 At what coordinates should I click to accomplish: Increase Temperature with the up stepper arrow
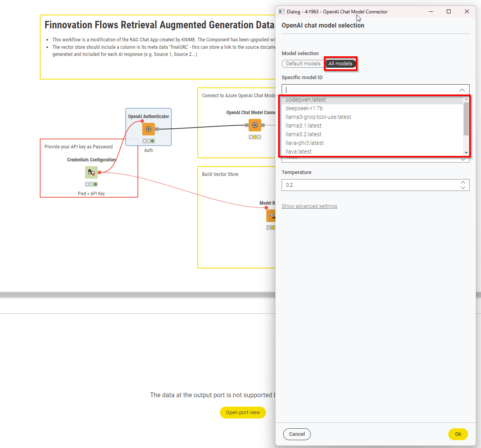click(463, 182)
